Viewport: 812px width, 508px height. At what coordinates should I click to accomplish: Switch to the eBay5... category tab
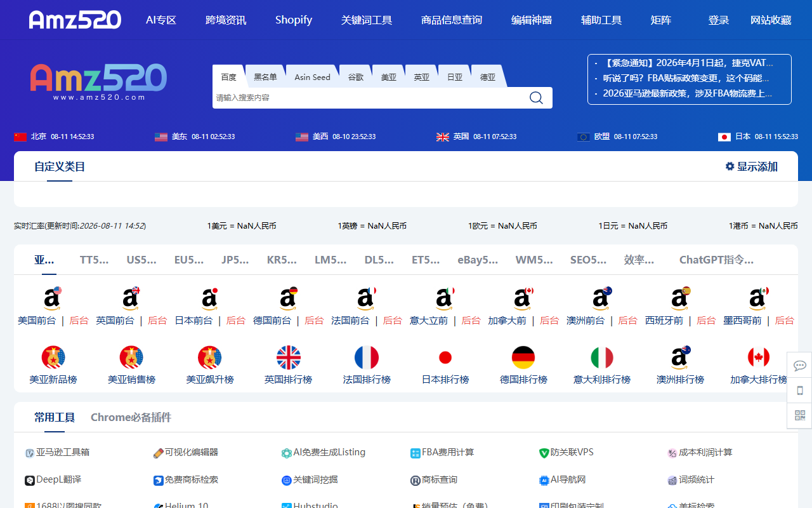[478, 260]
